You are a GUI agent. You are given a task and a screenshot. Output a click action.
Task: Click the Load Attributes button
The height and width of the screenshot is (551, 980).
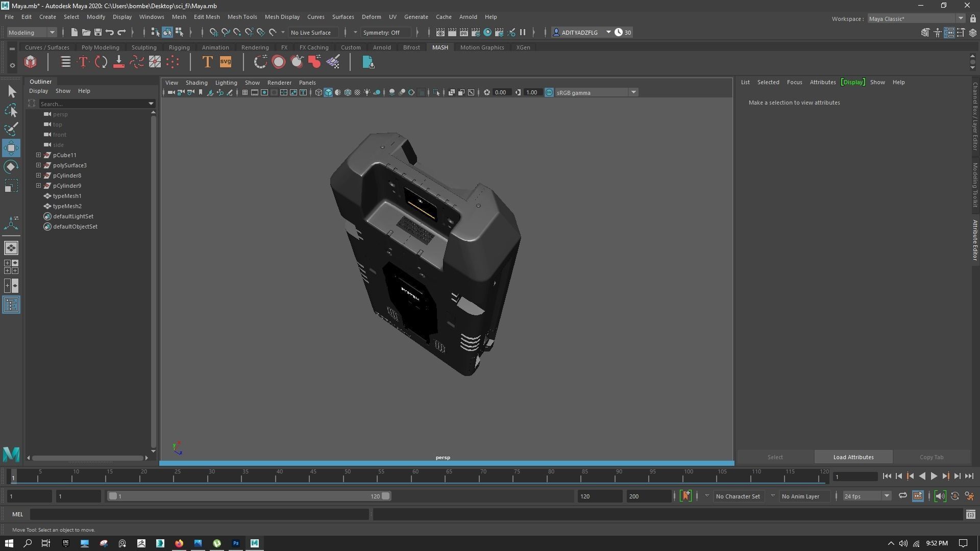pyautogui.click(x=853, y=457)
